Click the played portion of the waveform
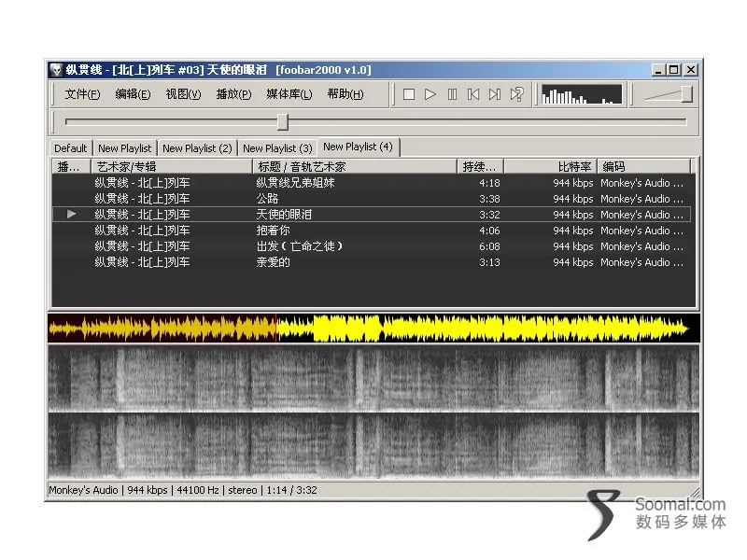The image size is (747, 560). (162, 329)
